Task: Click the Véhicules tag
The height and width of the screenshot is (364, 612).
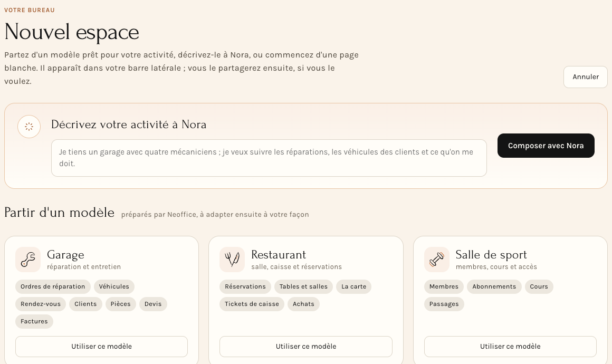Action: point(114,287)
